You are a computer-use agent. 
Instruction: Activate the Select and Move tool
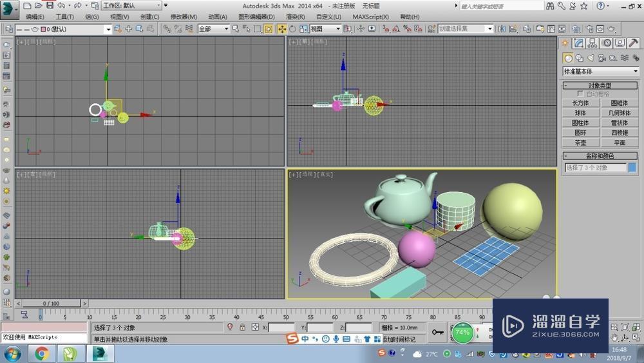click(x=282, y=29)
